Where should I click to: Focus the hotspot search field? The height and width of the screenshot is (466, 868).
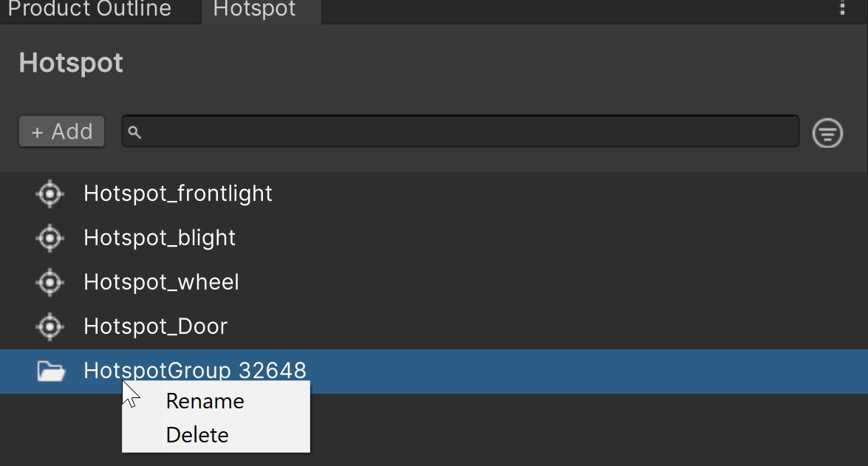point(465,131)
